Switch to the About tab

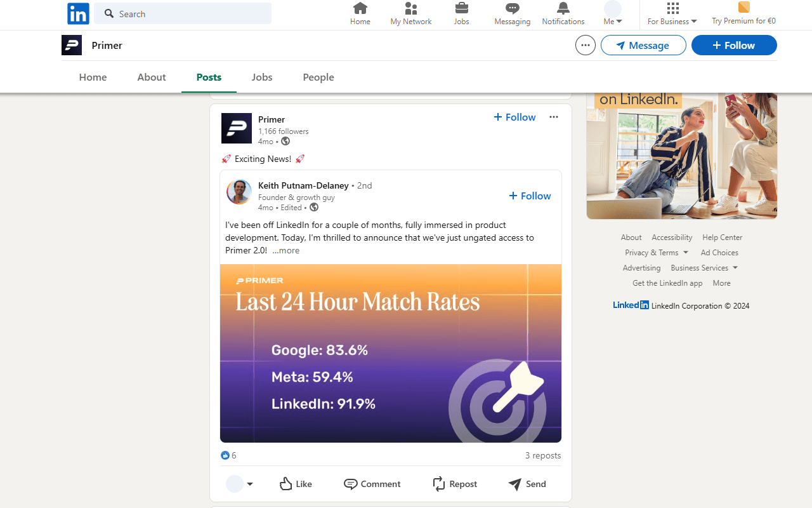[x=152, y=77]
